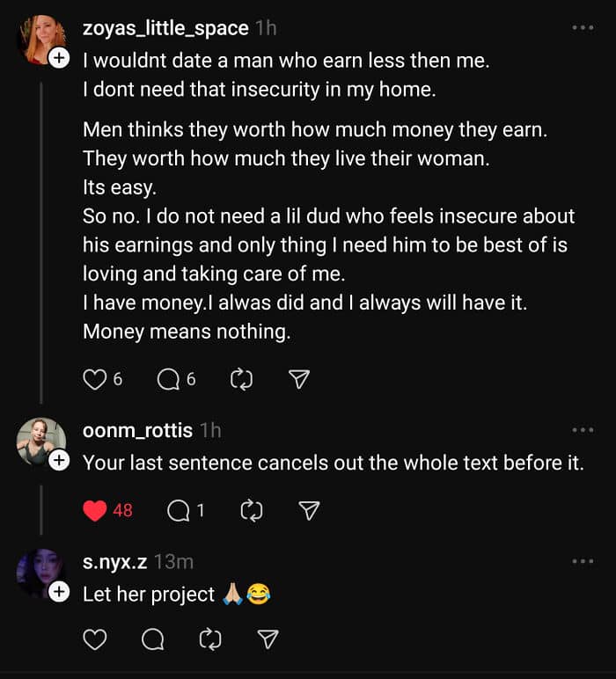Open replies on zoyas_little_space's post

click(167, 379)
